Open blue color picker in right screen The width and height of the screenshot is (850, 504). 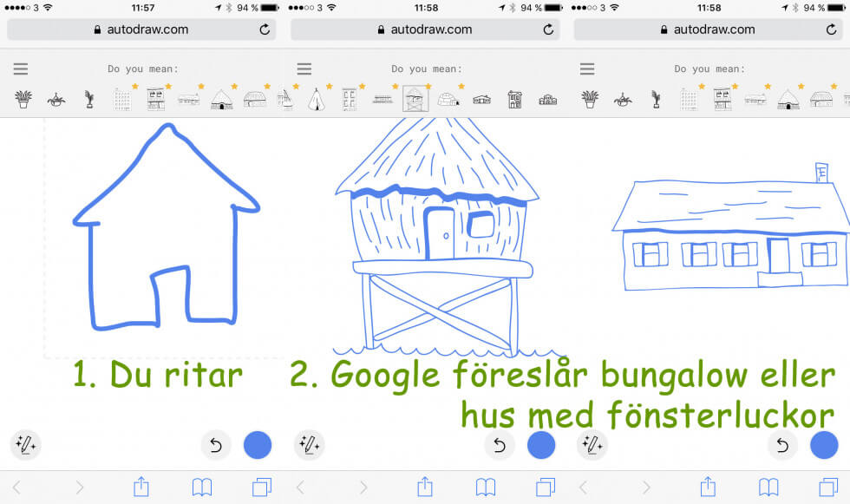coord(824,445)
